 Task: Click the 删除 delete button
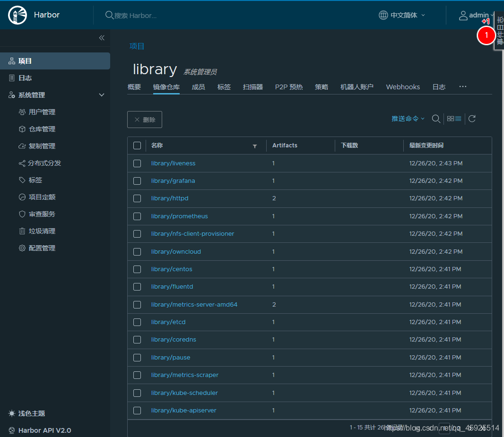[145, 120]
